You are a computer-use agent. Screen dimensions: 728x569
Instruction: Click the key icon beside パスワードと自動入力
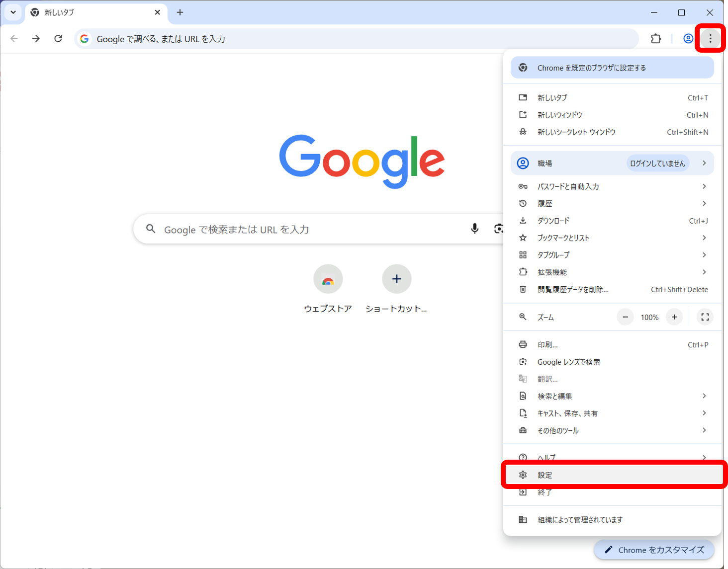pyautogui.click(x=523, y=186)
